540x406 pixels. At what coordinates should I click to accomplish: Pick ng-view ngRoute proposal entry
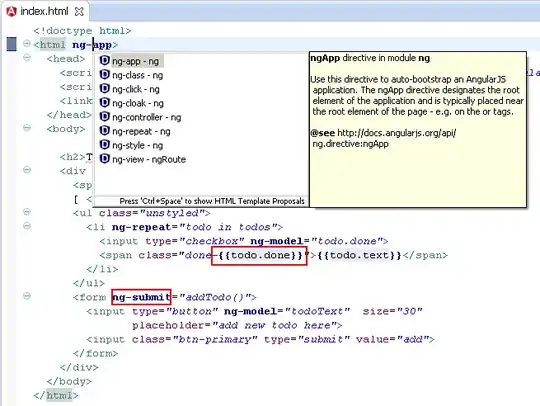143,159
